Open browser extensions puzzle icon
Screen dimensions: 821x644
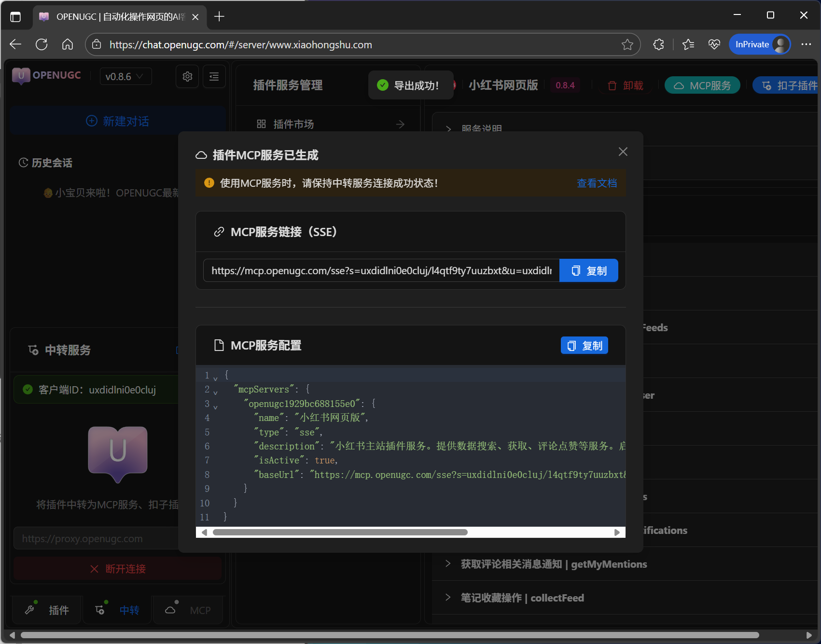pyautogui.click(x=658, y=44)
